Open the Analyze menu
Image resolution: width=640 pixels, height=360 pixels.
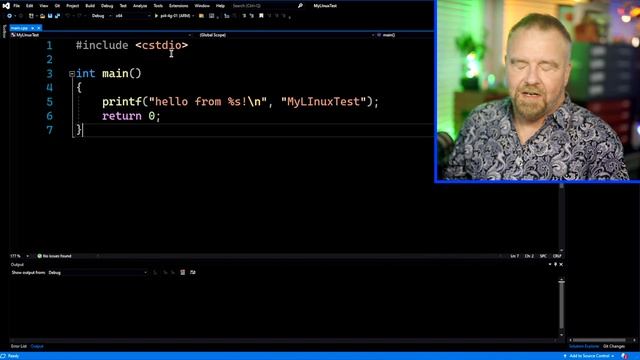click(x=140, y=6)
